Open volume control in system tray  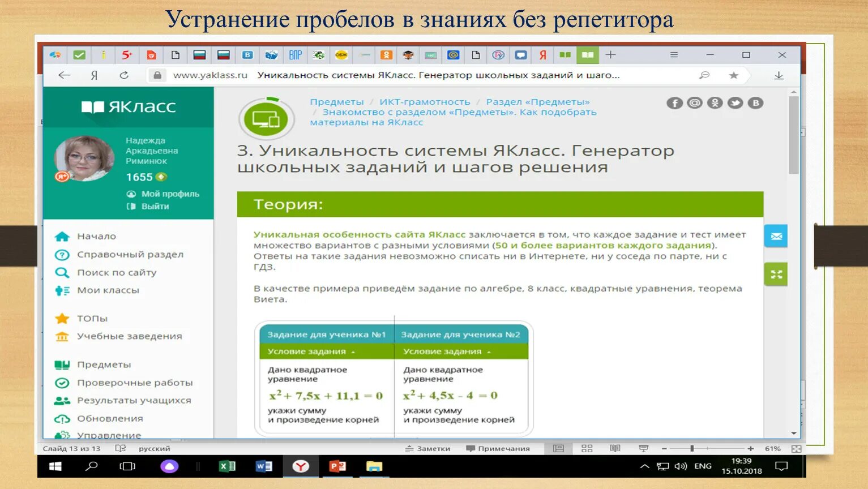tap(681, 466)
